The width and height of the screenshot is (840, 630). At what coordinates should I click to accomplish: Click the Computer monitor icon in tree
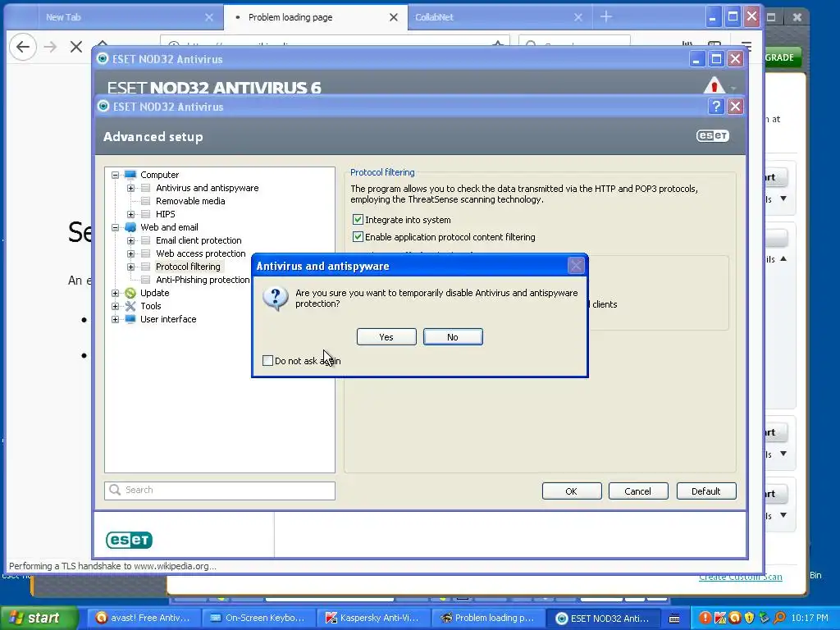(x=130, y=175)
